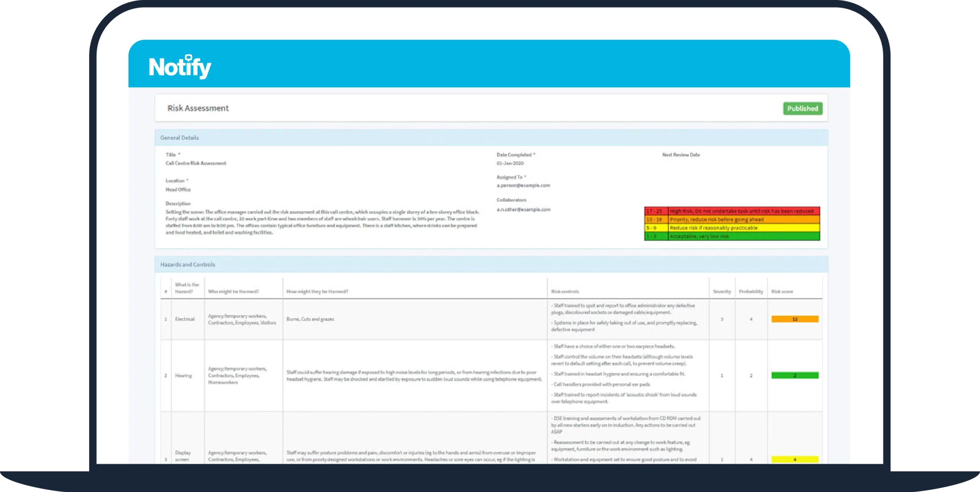980x492 pixels.
Task: Click the Severity column header
Action: pyautogui.click(x=722, y=291)
